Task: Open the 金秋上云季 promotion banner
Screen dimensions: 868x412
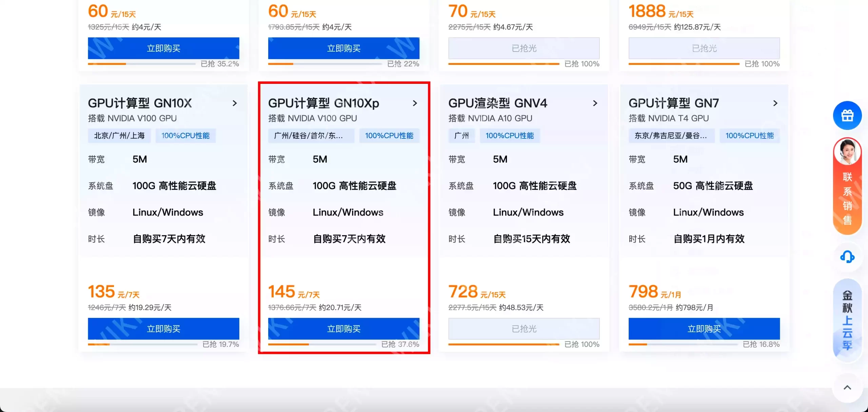Action: [847, 320]
